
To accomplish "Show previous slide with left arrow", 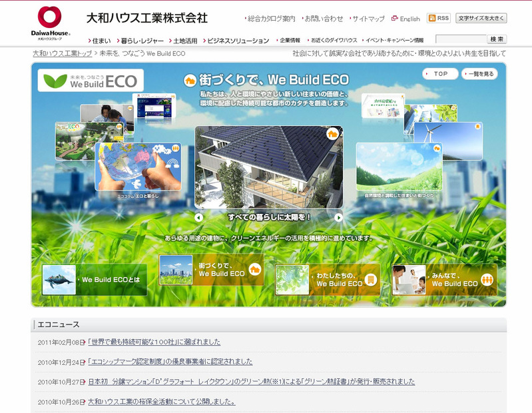I will tap(199, 218).
